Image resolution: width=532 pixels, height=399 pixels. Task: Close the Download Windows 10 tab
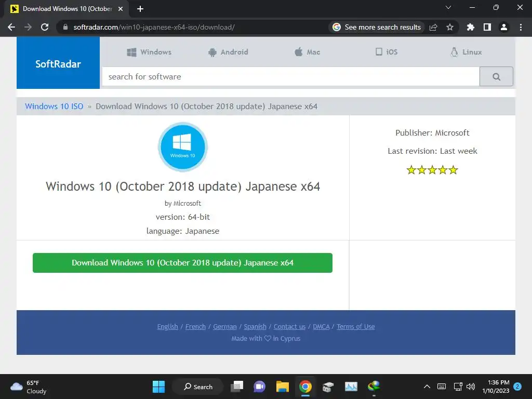121,9
